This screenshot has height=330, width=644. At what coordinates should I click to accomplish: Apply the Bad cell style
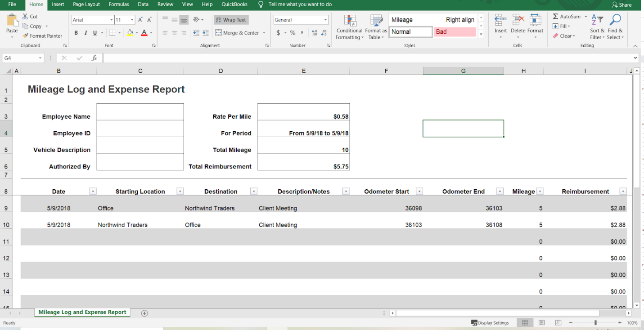pos(455,32)
